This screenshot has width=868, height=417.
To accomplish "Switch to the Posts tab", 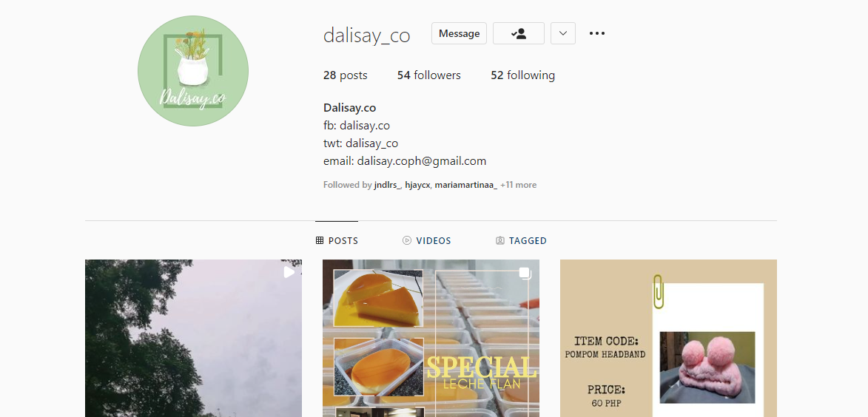I will [x=337, y=240].
